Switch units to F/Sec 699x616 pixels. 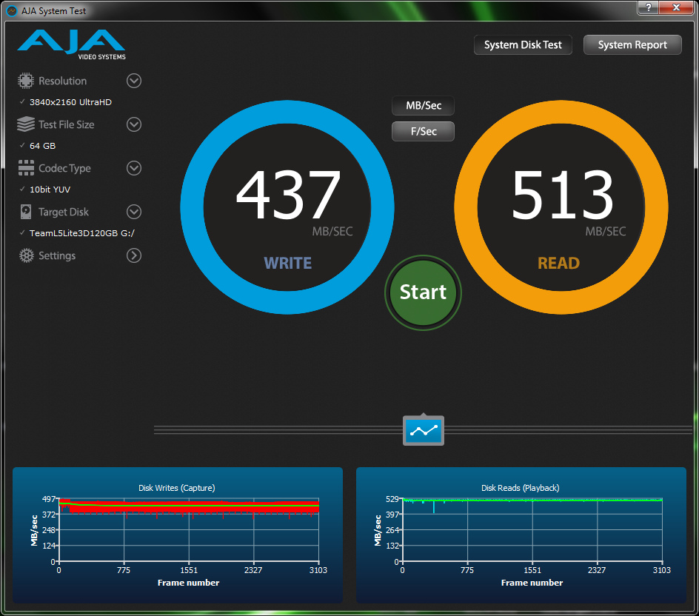423,132
